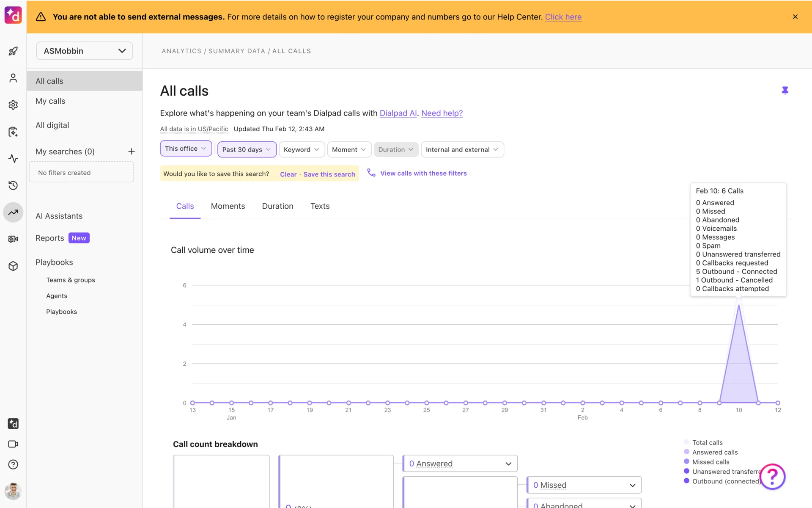The width and height of the screenshot is (812, 508).
Task: Dismiss the external messages warning banner
Action: 795,17
